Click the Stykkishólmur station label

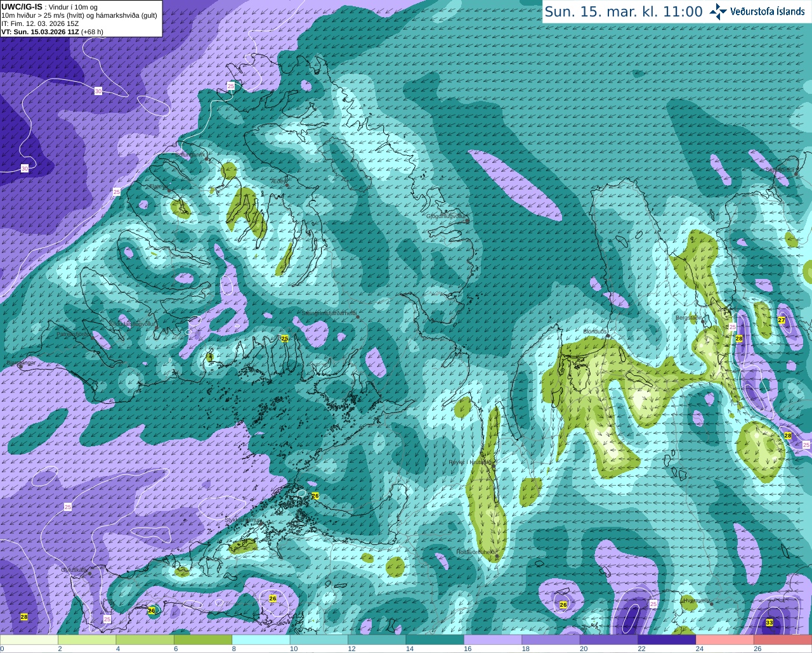coord(243,520)
